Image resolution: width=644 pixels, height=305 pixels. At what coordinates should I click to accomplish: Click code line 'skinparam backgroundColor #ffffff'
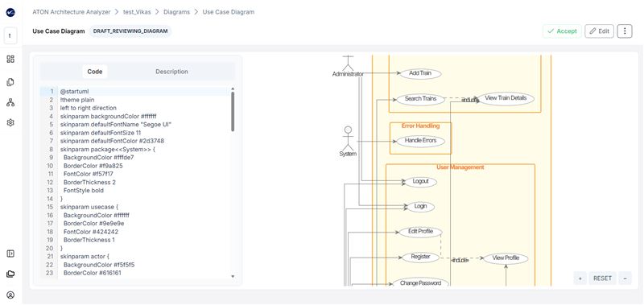click(108, 116)
